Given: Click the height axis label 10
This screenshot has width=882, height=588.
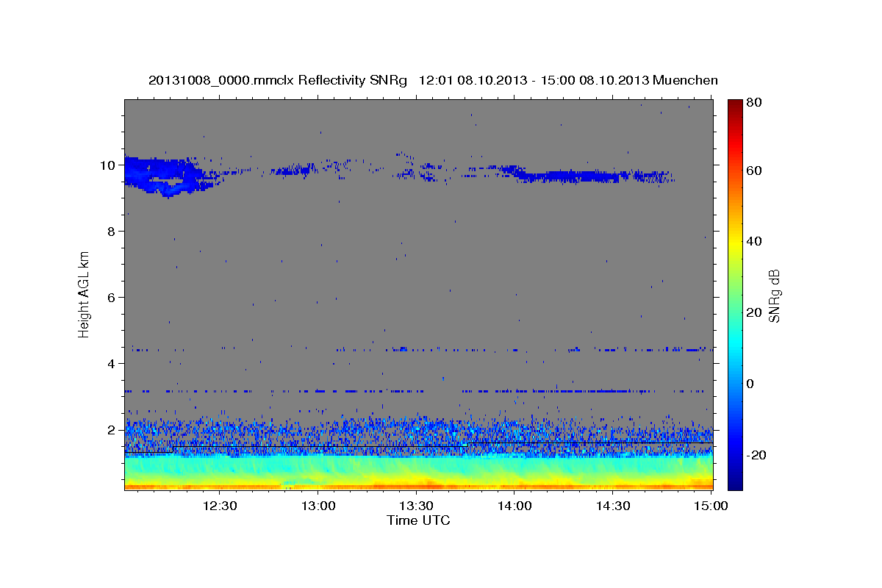Looking at the screenshot, I should point(109,165).
